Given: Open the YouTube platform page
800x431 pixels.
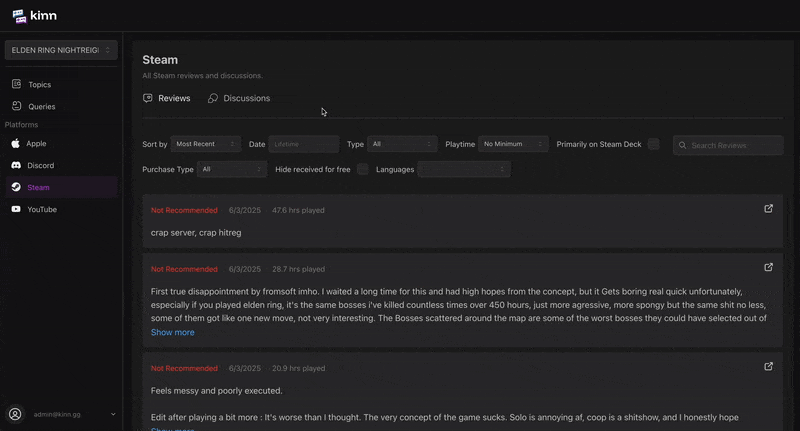Looking at the screenshot, I should pyautogui.click(x=61, y=209).
